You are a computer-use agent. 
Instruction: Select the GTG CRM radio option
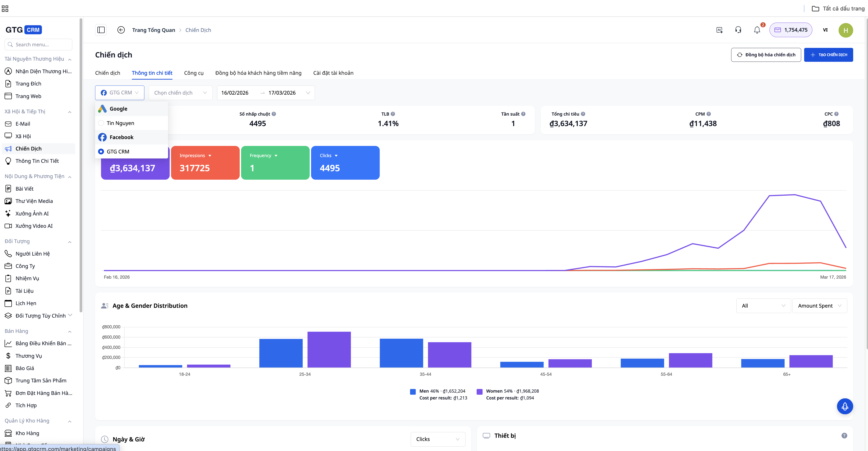click(101, 152)
